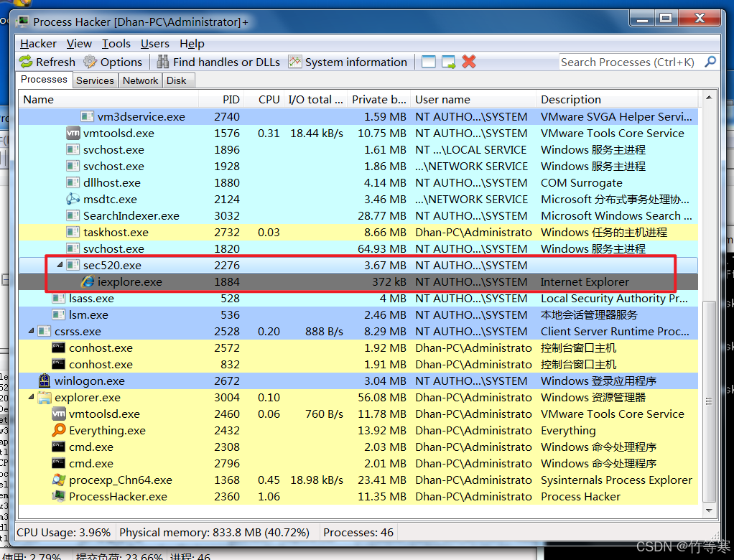Open Options via the gear icon
The height and width of the screenshot is (560, 734).
click(90, 62)
